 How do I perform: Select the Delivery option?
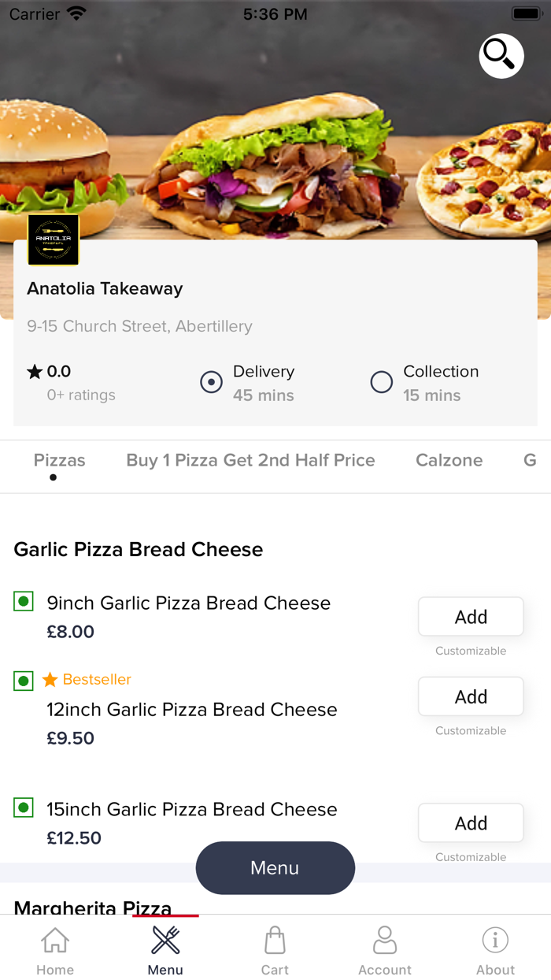(x=211, y=382)
